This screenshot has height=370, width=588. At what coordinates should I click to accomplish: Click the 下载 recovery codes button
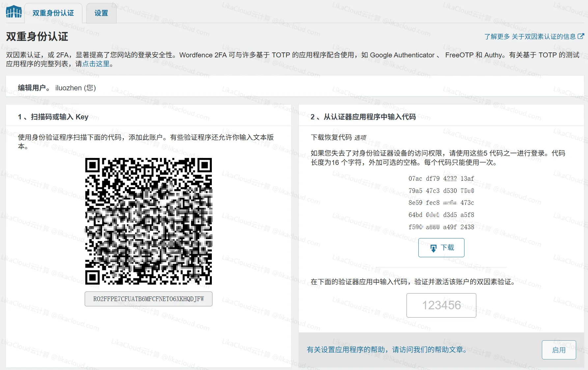[441, 247]
